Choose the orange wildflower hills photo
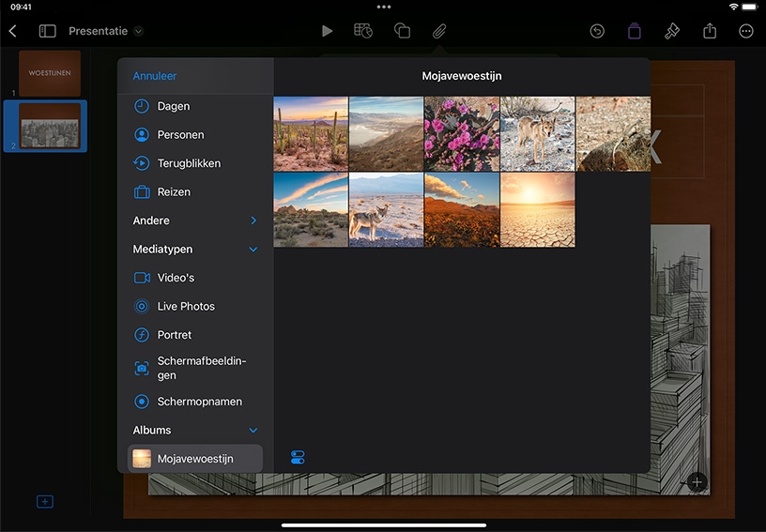This screenshot has height=532, width=766. (462, 210)
